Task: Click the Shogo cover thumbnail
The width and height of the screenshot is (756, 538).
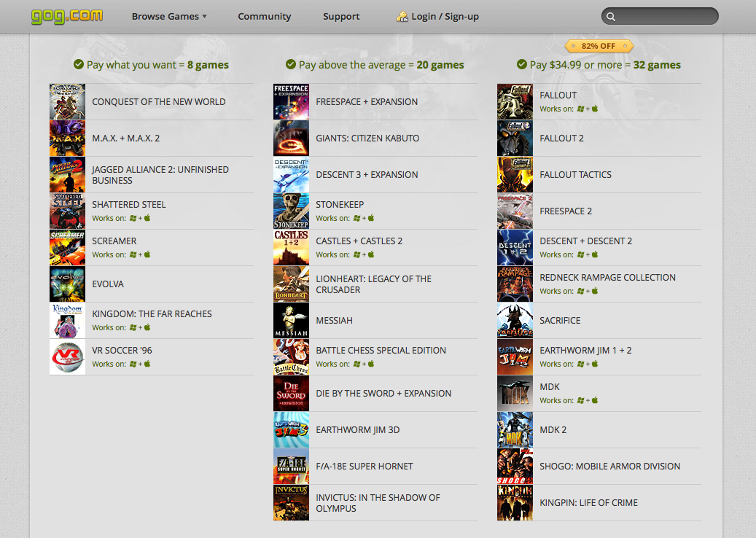Action: click(515, 466)
